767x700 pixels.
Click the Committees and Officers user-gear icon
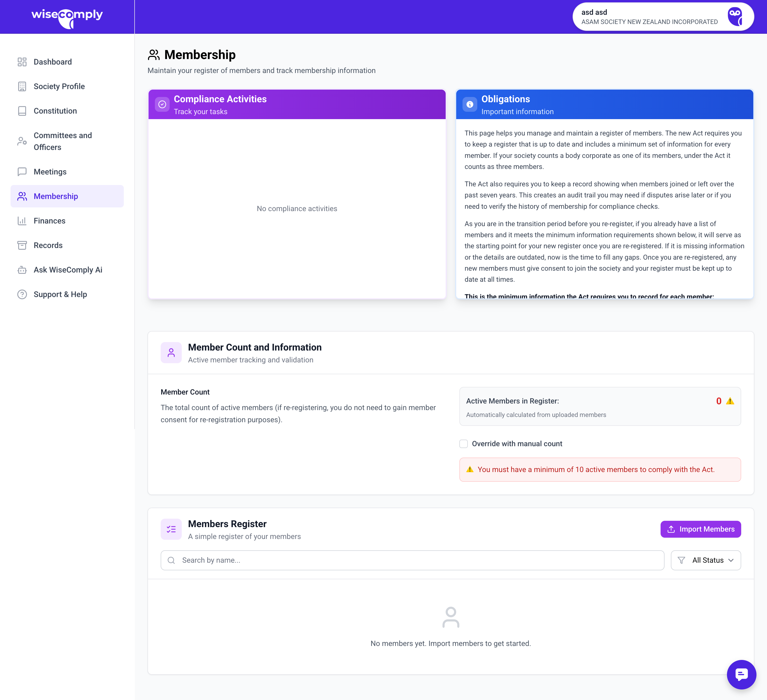(22, 141)
